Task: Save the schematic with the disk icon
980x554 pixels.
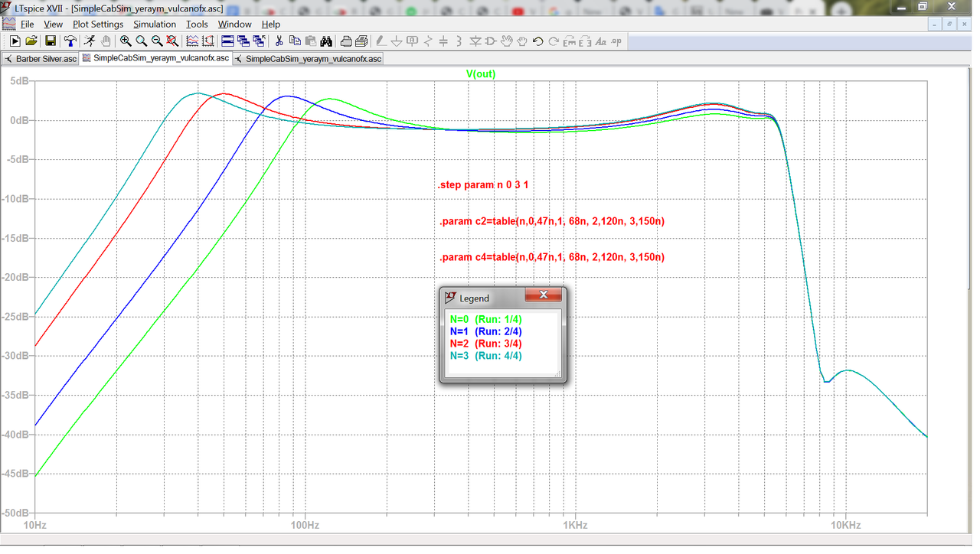Action: (50, 41)
